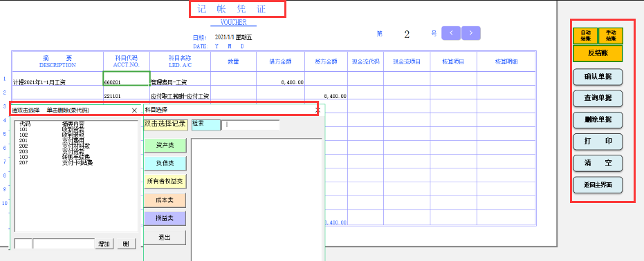Click credit amount 8,400.00 in row 2
The width and height of the screenshot is (644, 261).
tap(326, 93)
